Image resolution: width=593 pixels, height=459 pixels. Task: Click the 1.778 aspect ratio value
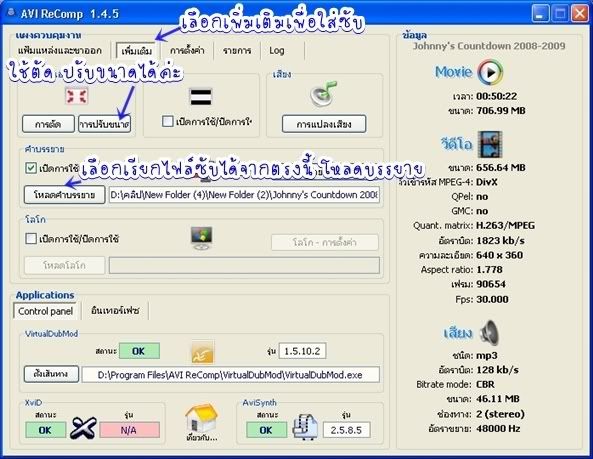pos(489,270)
